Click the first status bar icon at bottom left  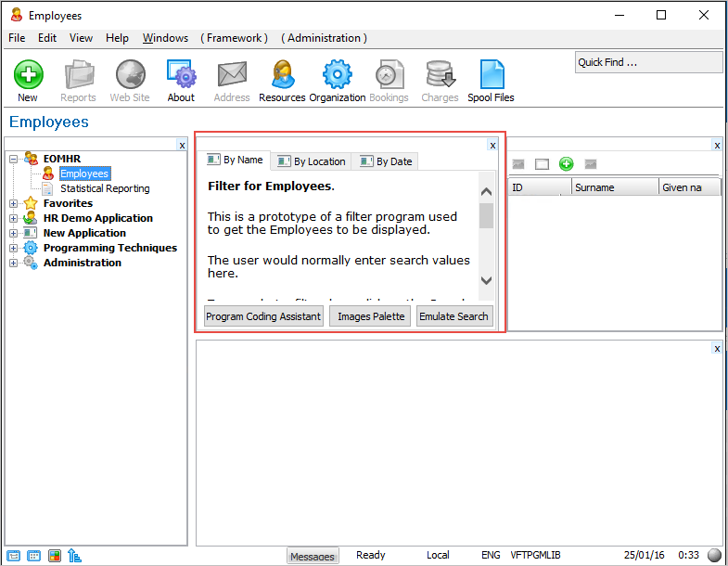pos(14,555)
